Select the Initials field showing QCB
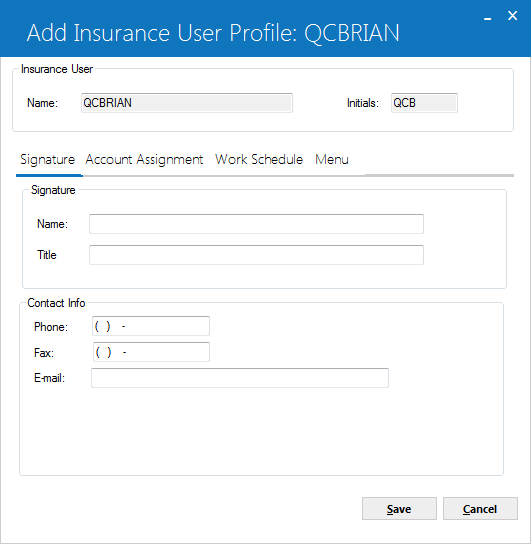531x544 pixels. (424, 103)
